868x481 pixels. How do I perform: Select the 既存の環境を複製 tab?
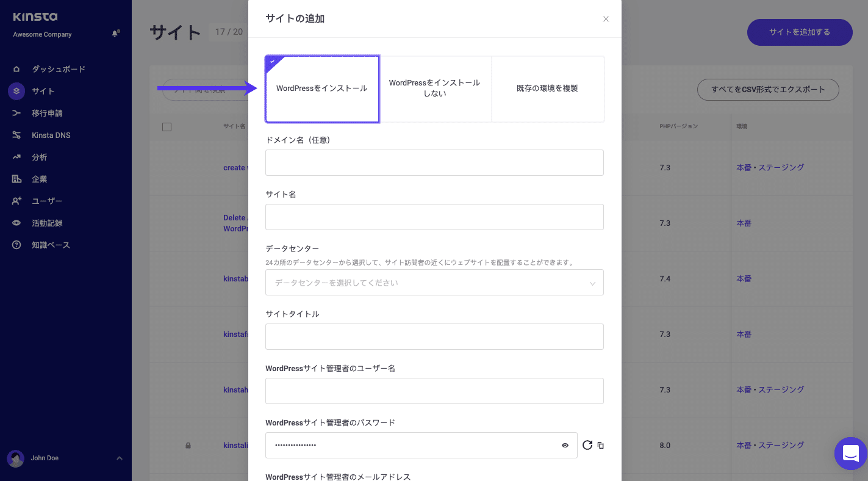(547, 89)
